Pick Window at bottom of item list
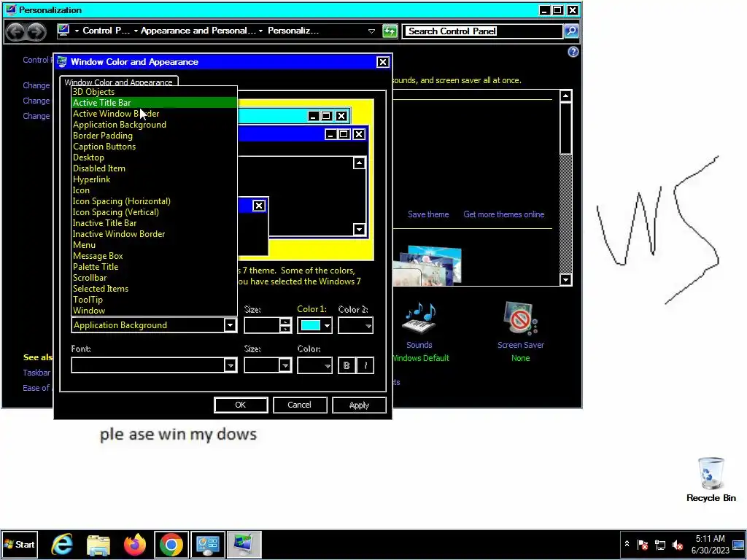Image resolution: width=747 pixels, height=560 pixels. click(x=154, y=311)
